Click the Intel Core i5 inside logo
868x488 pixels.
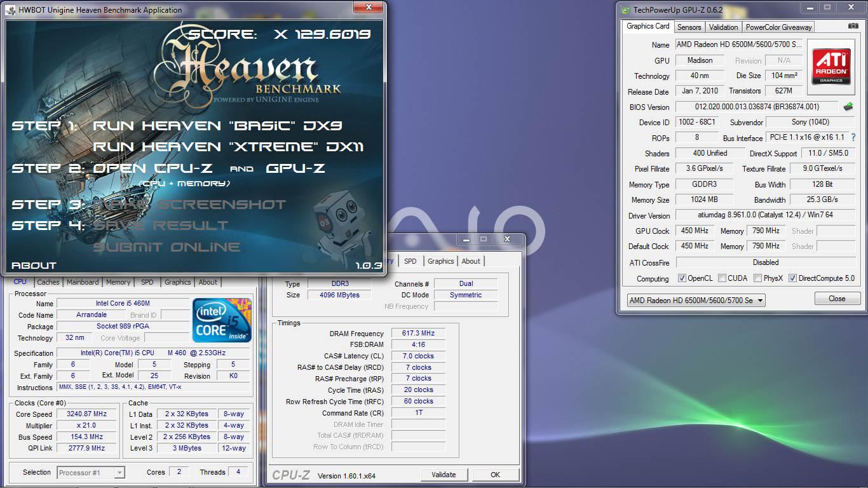(x=222, y=320)
